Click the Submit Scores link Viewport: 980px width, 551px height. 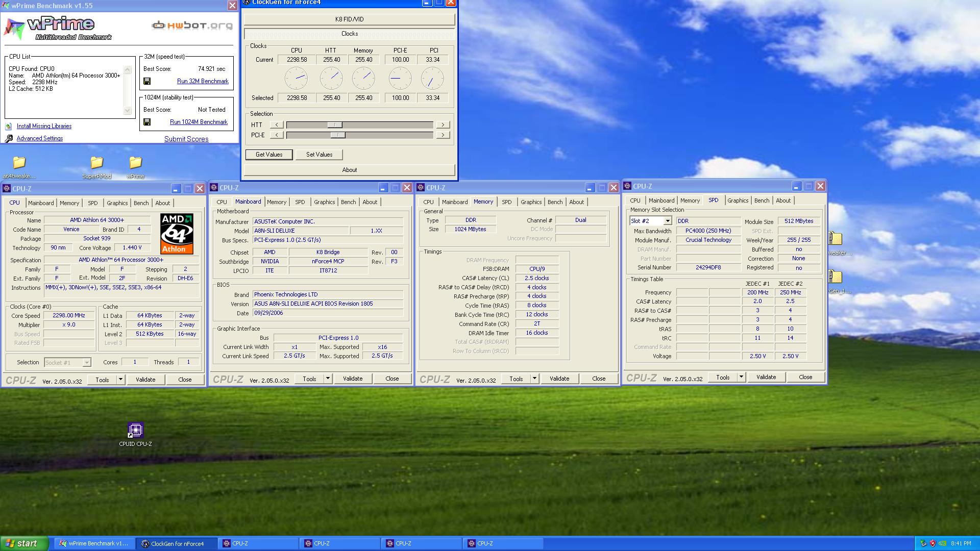tap(186, 139)
